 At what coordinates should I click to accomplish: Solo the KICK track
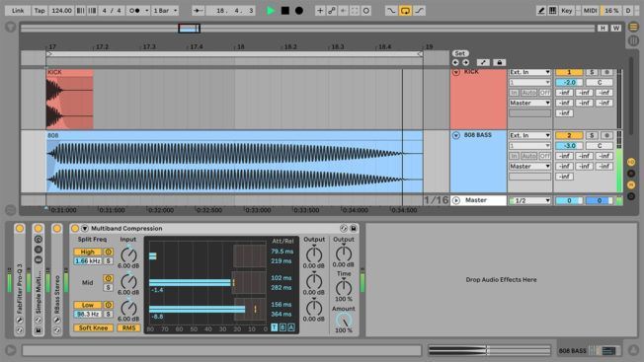click(x=592, y=72)
